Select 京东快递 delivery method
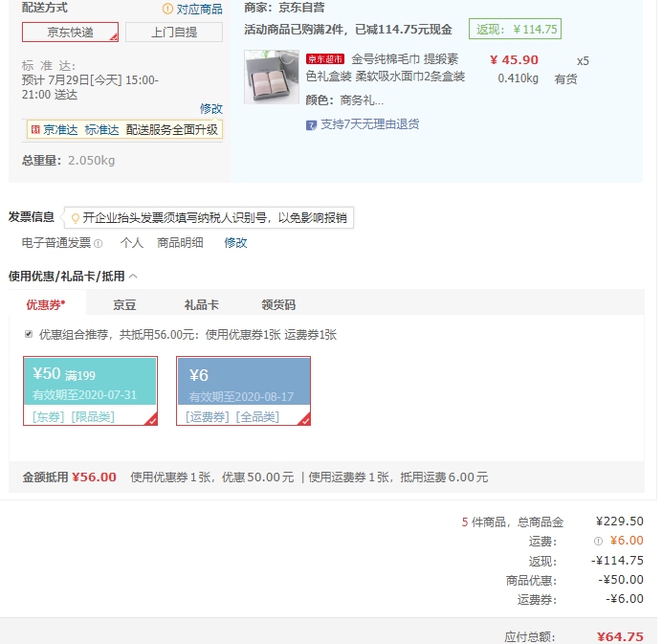Image resolution: width=662 pixels, height=644 pixels. [x=70, y=33]
